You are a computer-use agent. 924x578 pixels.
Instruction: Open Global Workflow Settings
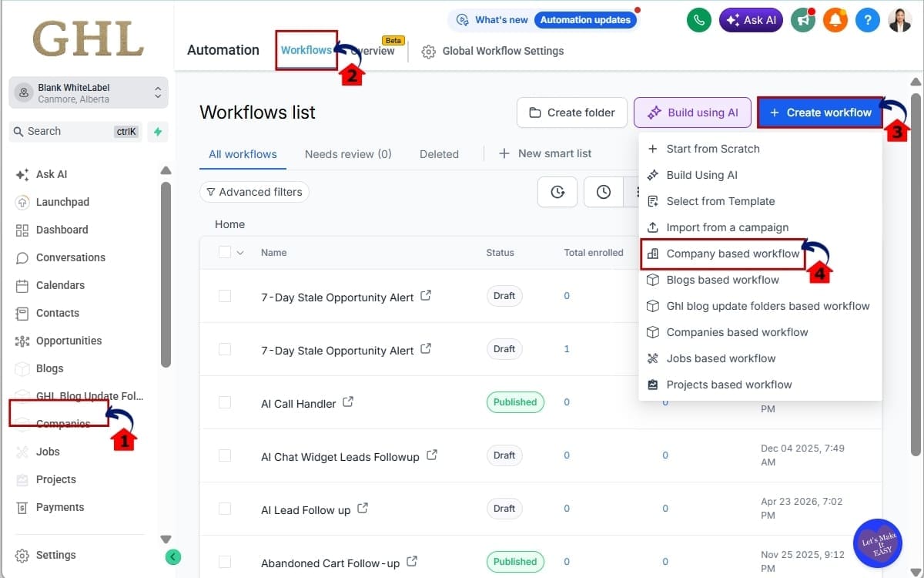tap(493, 52)
